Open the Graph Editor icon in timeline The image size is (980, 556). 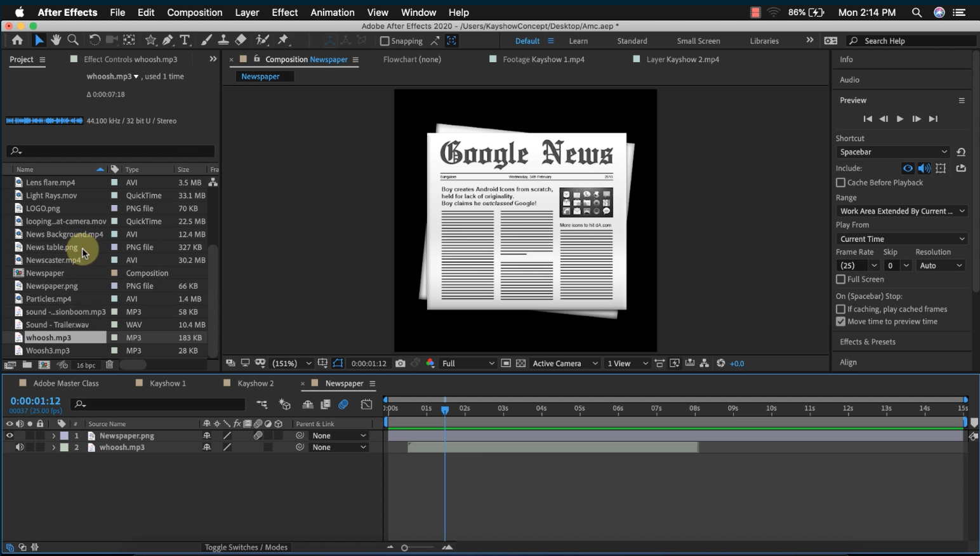click(x=366, y=404)
